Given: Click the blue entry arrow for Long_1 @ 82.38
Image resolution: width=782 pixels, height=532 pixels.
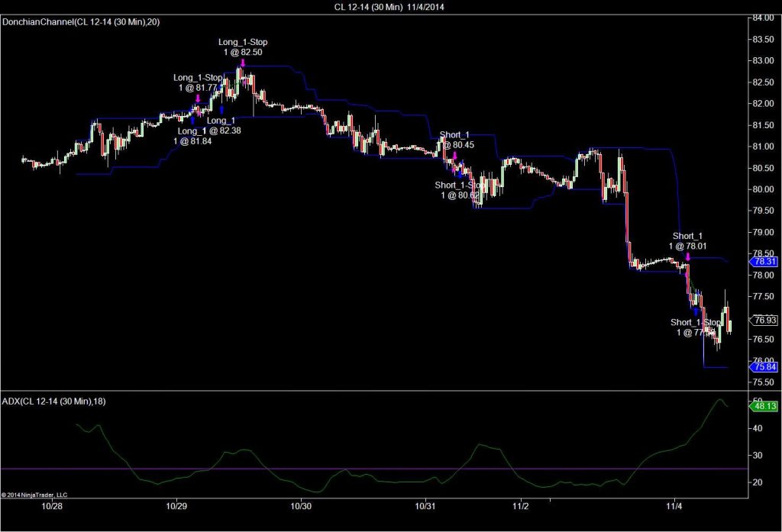Looking at the screenshot, I should (x=222, y=110).
